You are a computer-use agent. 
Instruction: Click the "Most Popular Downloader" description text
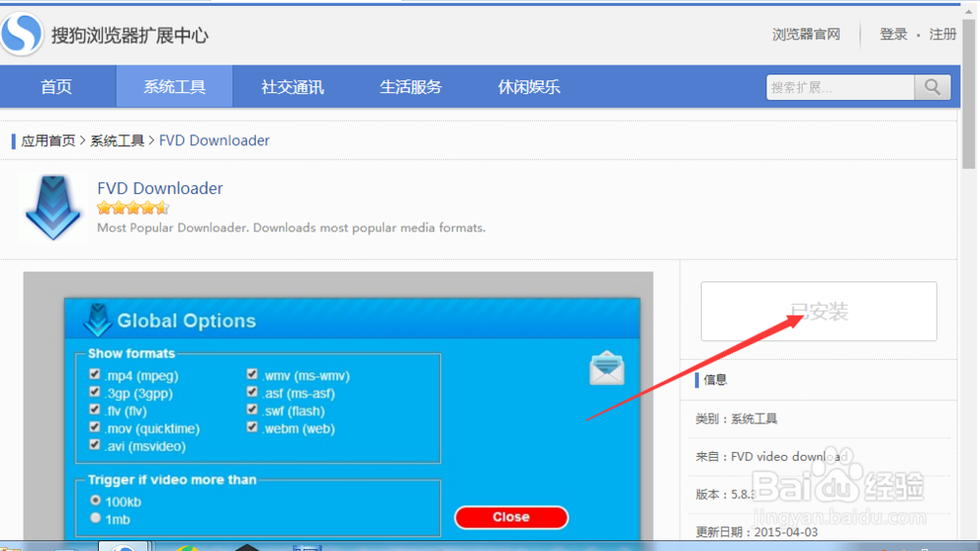click(291, 227)
